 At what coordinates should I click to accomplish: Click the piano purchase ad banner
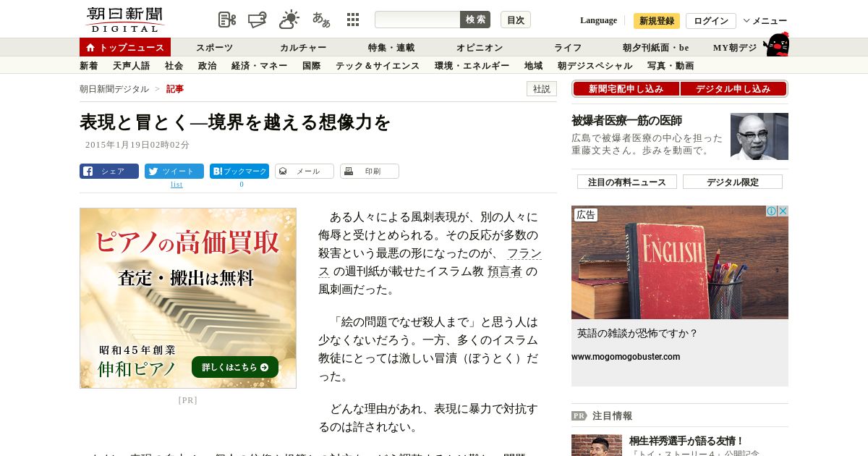[188, 298]
